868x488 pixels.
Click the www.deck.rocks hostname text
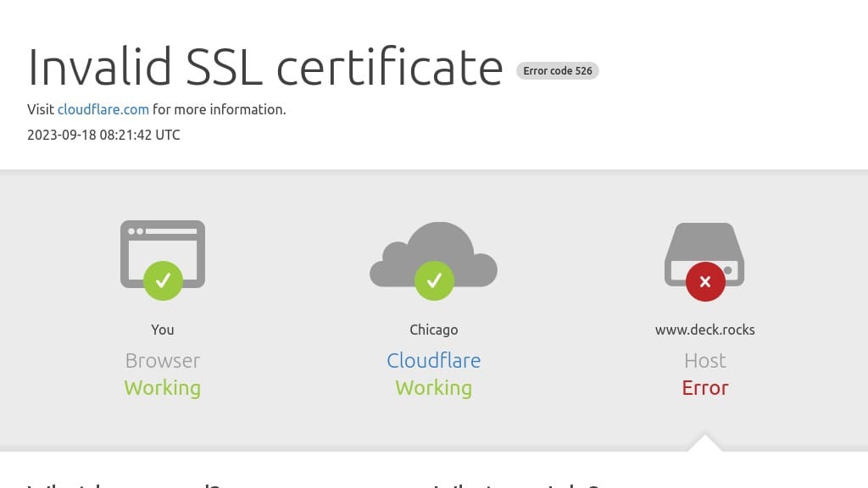(704, 330)
